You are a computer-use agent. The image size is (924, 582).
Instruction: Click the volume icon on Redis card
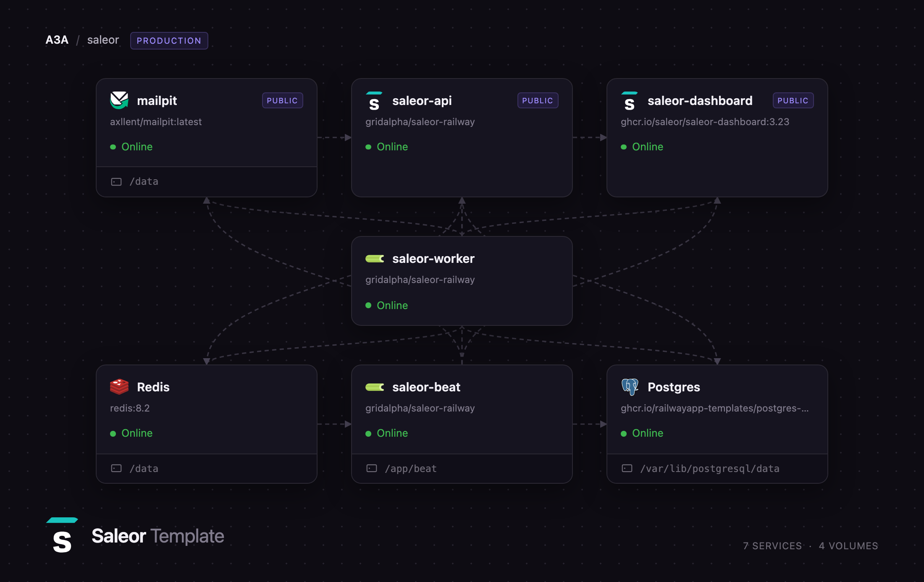pyautogui.click(x=116, y=468)
